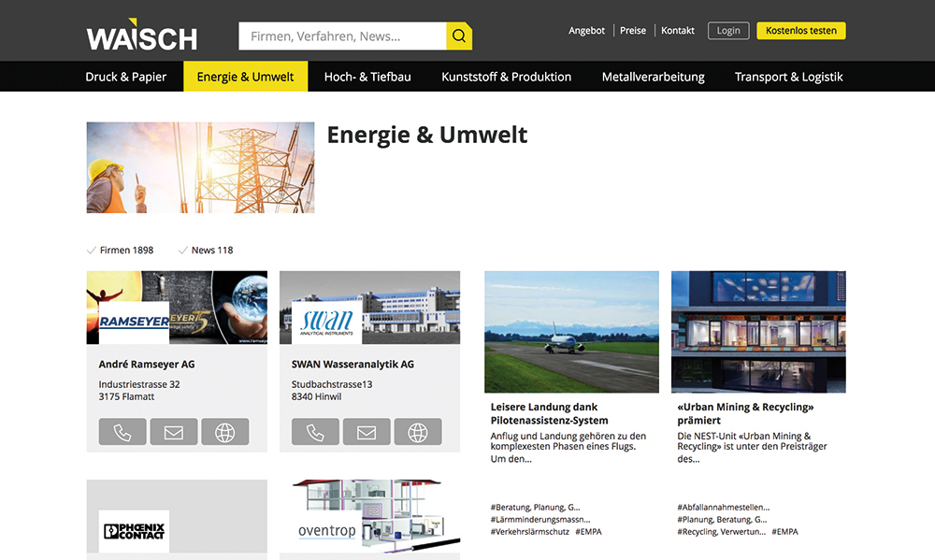Click hashtag #Recycling, Verwertun...
This screenshot has height=560, width=935.
click(x=721, y=531)
